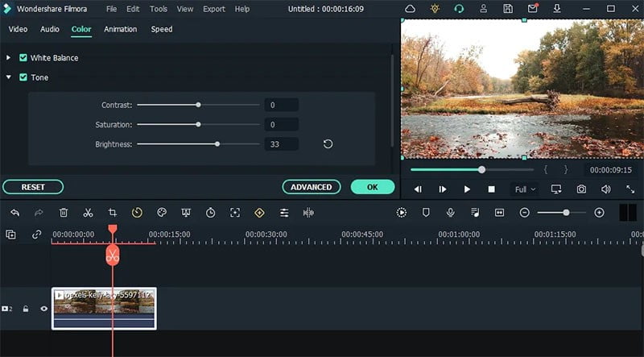Delete clip with trash icon
The image size is (644, 357).
point(64,213)
